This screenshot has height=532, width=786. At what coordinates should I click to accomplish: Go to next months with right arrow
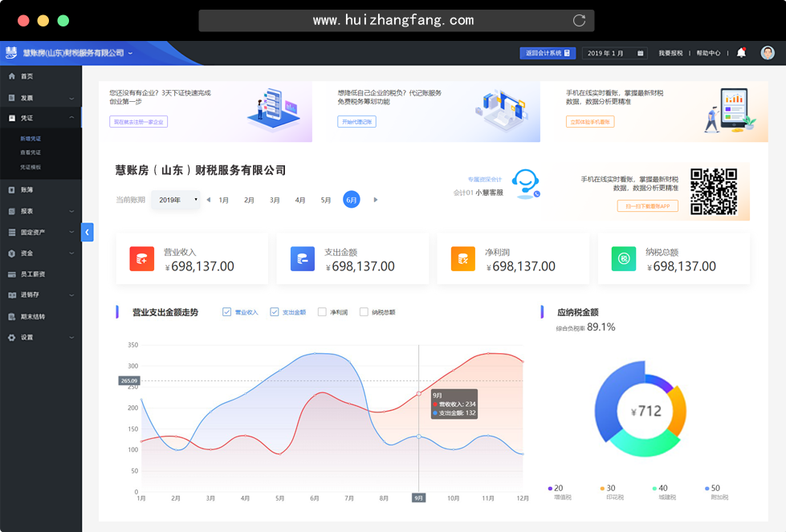pyautogui.click(x=376, y=200)
